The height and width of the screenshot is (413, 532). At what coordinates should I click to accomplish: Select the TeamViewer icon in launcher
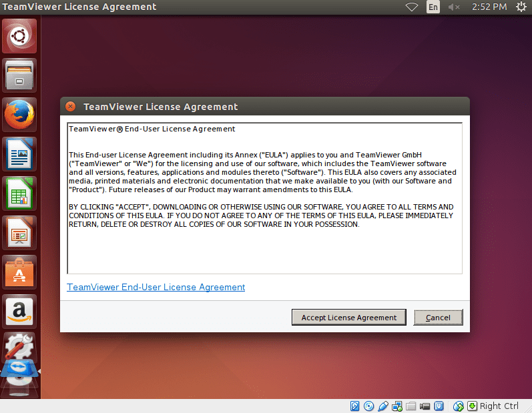(x=19, y=369)
